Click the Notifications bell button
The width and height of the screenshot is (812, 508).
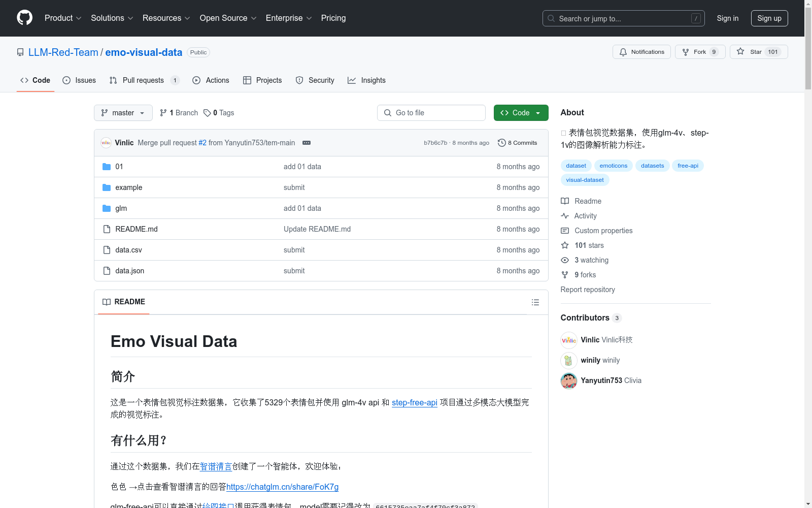pyautogui.click(x=641, y=52)
